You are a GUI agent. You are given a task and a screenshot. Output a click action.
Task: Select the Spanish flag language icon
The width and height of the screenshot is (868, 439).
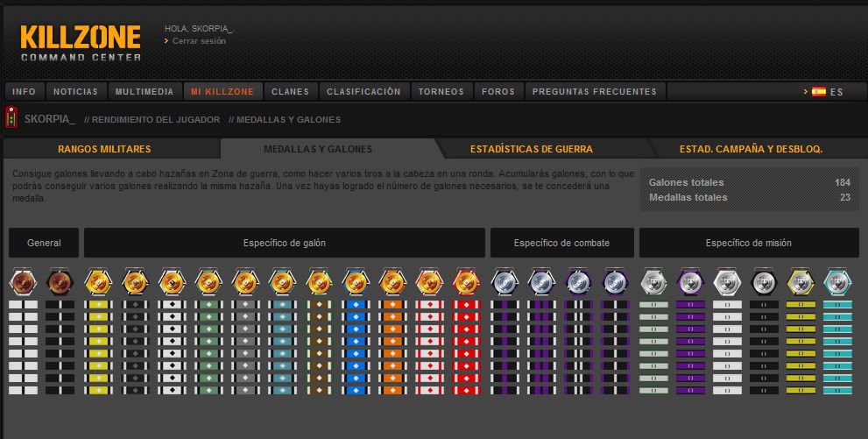point(819,92)
